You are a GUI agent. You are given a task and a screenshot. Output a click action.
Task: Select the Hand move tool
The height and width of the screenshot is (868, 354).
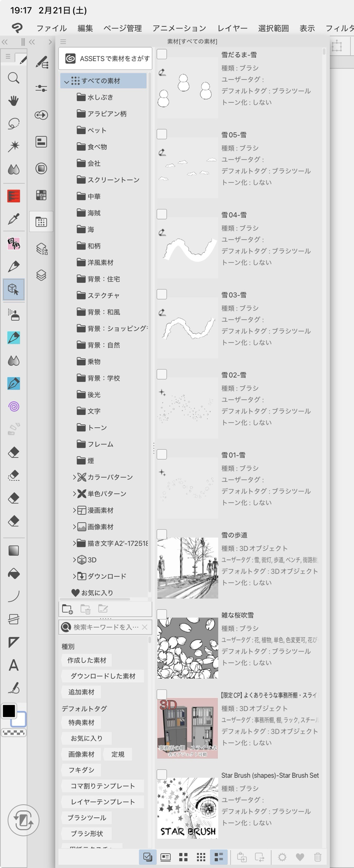[x=13, y=101]
